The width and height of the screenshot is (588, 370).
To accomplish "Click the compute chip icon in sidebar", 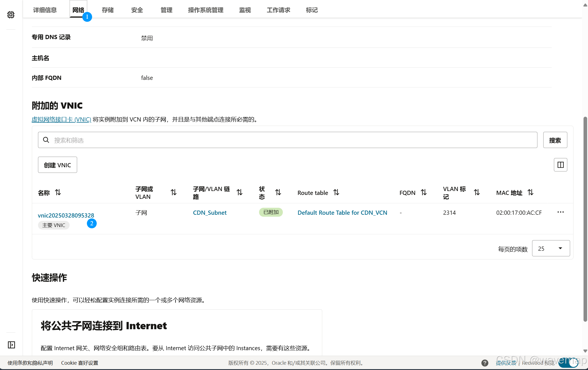I will coord(11,15).
